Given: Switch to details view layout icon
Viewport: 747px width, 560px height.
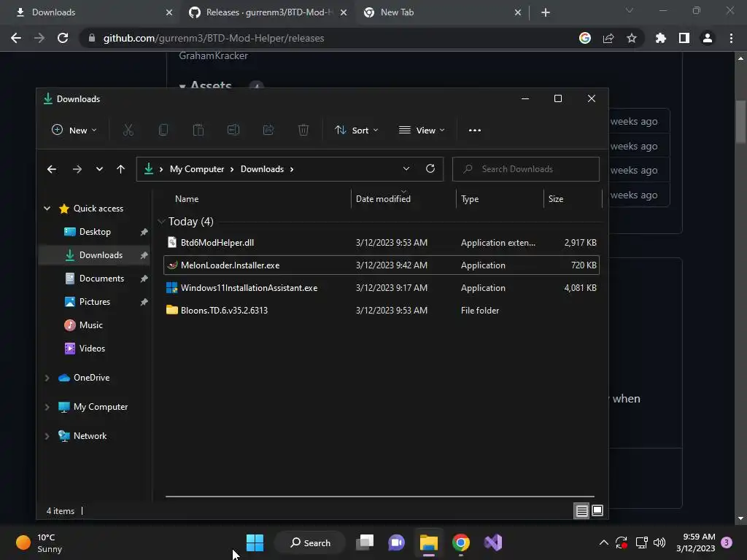Looking at the screenshot, I should pyautogui.click(x=581, y=511).
